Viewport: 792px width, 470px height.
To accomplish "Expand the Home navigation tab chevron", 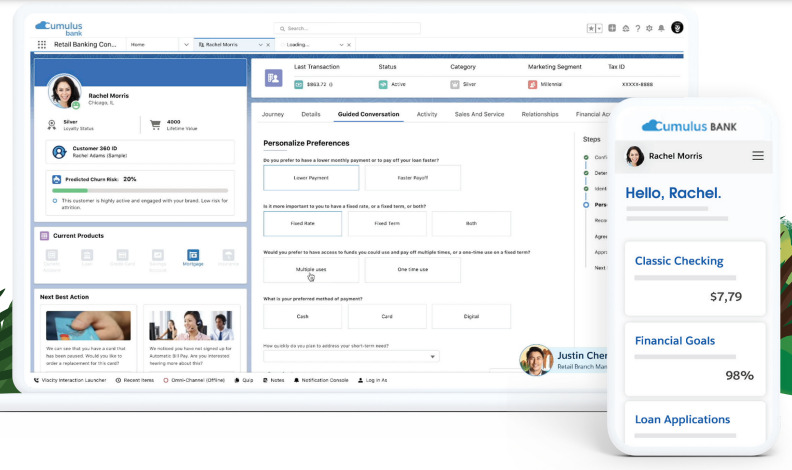I will pos(186,45).
